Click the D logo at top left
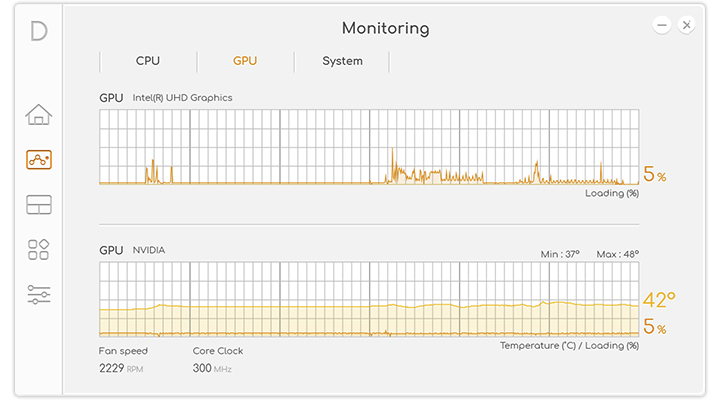 pyautogui.click(x=38, y=31)
